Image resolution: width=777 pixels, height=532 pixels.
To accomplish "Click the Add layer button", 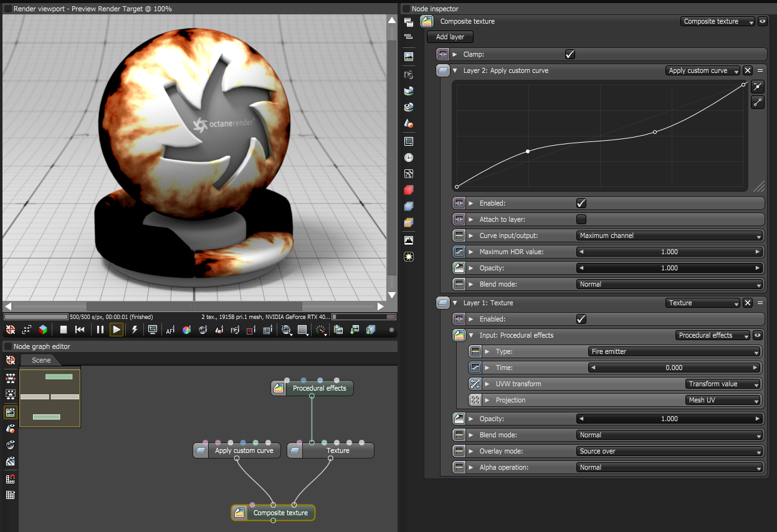I will point(450,37).
